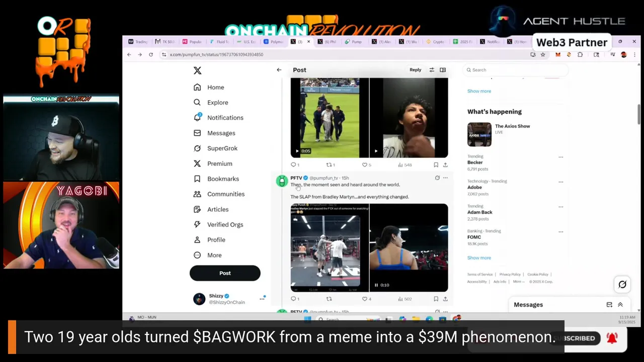Open Privacy Policy link
The image size is (644, 362).
tap(510, 275)
